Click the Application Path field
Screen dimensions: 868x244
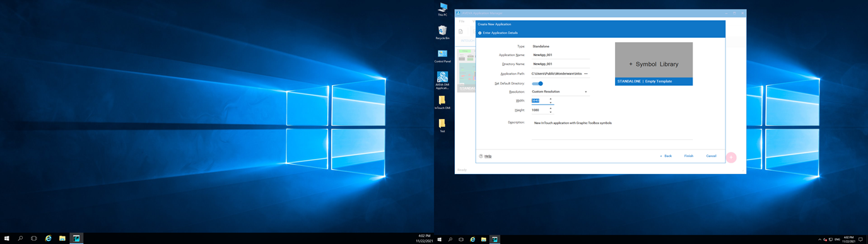[557, 74]
